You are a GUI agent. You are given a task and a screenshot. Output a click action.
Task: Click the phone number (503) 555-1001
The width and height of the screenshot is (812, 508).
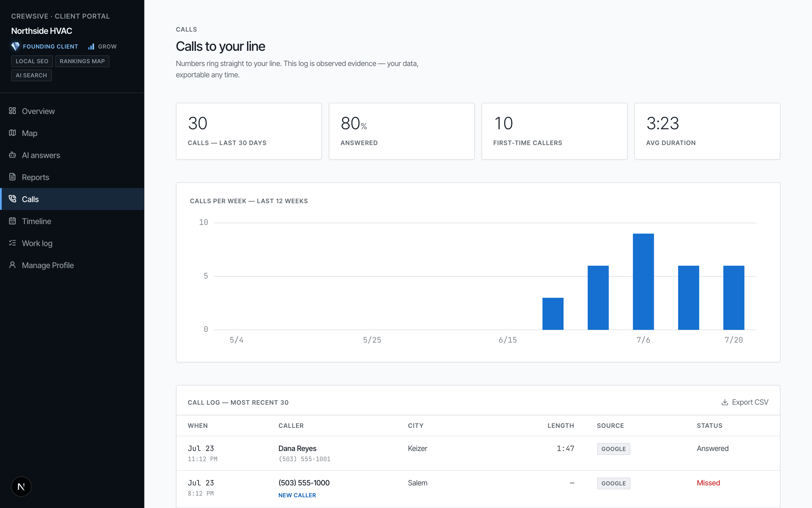pyautogui.click(x=304, y=459)
